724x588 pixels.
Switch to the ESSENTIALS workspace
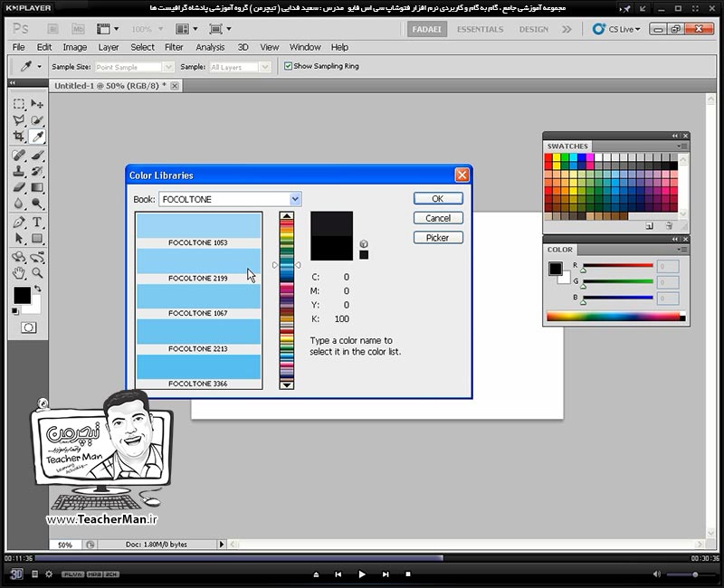[481, 29]
